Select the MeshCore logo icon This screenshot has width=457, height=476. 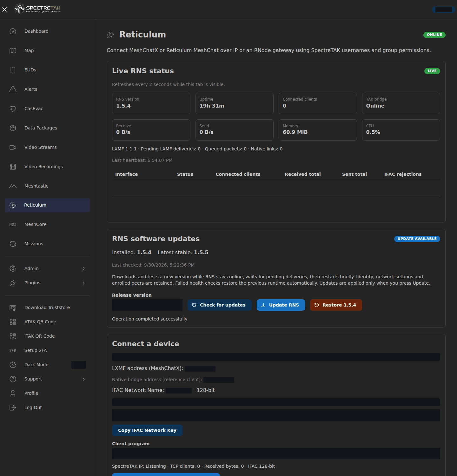point(13,224)
